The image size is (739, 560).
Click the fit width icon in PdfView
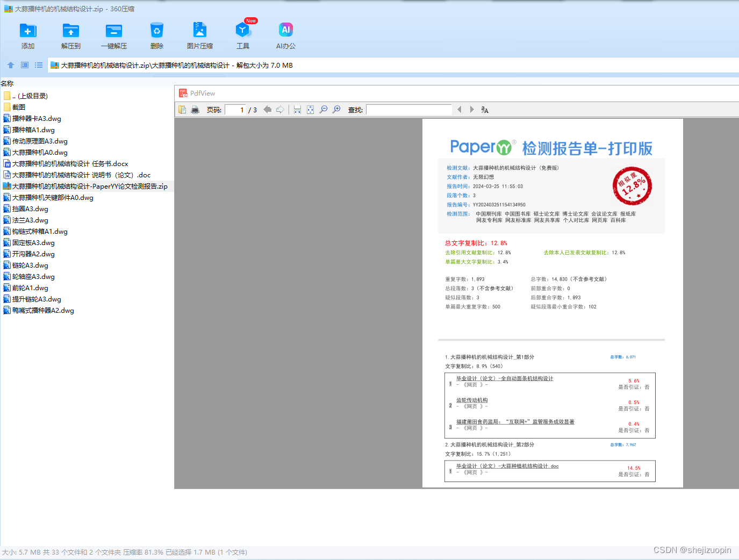click(x=297, y=110)
